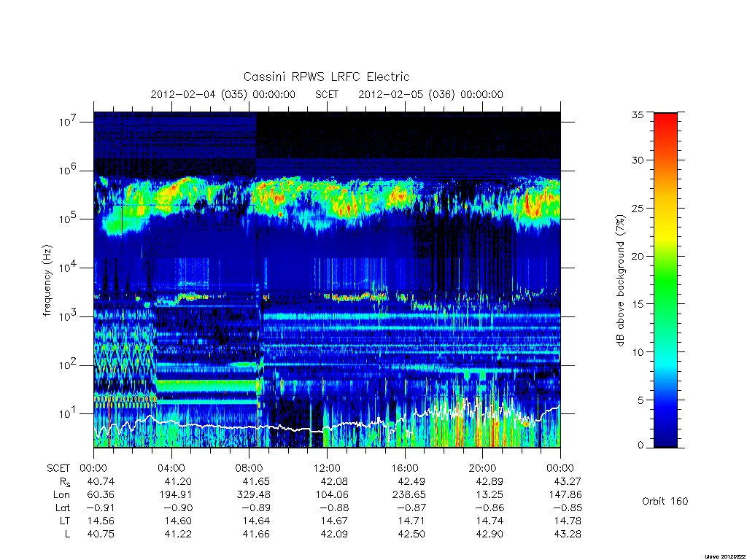Click the dB above background colorbar label
This screenshot has width=747, height=560.
click(620, 281)
